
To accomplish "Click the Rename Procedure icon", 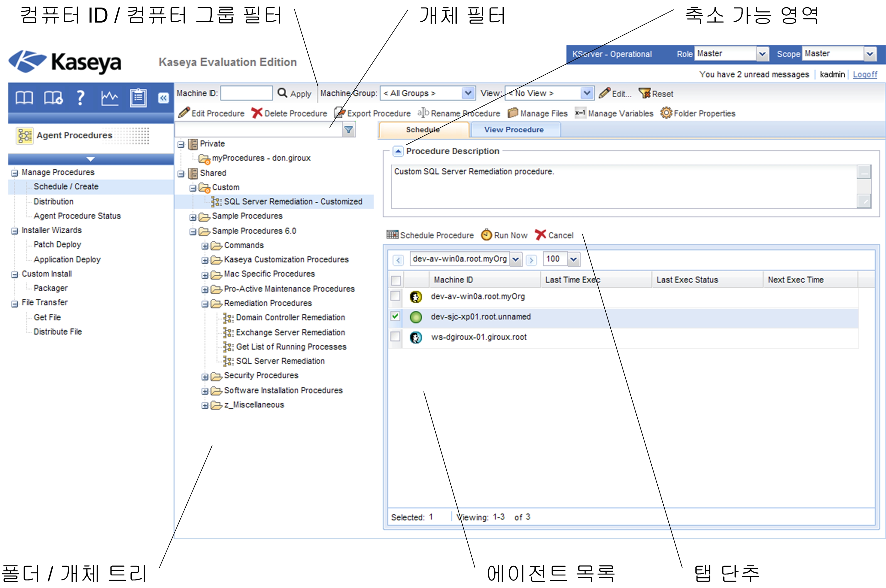I will tap(423, 113).
